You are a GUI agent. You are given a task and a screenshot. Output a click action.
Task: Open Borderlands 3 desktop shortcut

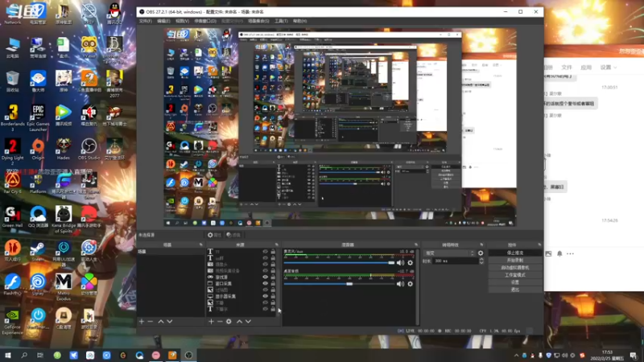pos(12,118)
